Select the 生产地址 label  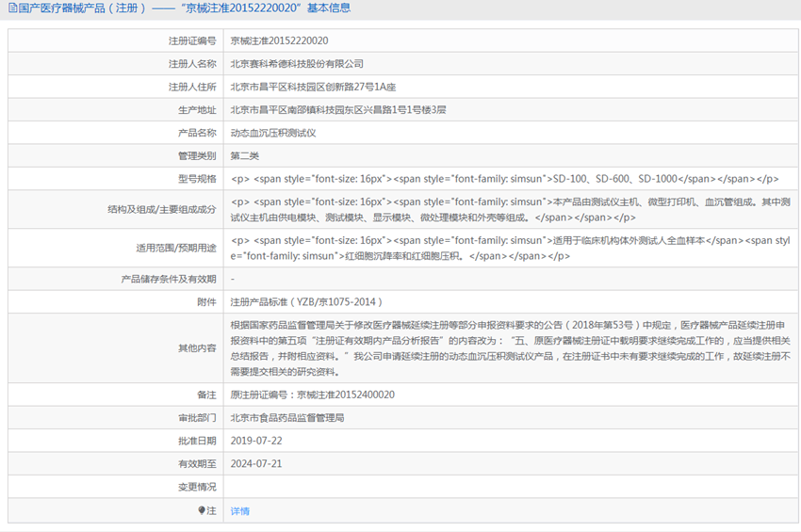[197, 110]
